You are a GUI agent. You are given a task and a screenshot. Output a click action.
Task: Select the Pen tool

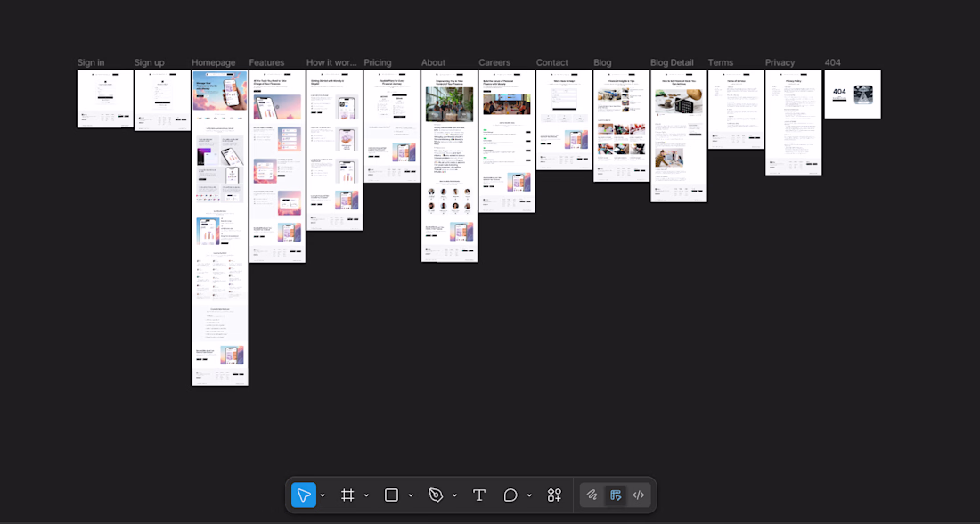click(x=436, y=495)
